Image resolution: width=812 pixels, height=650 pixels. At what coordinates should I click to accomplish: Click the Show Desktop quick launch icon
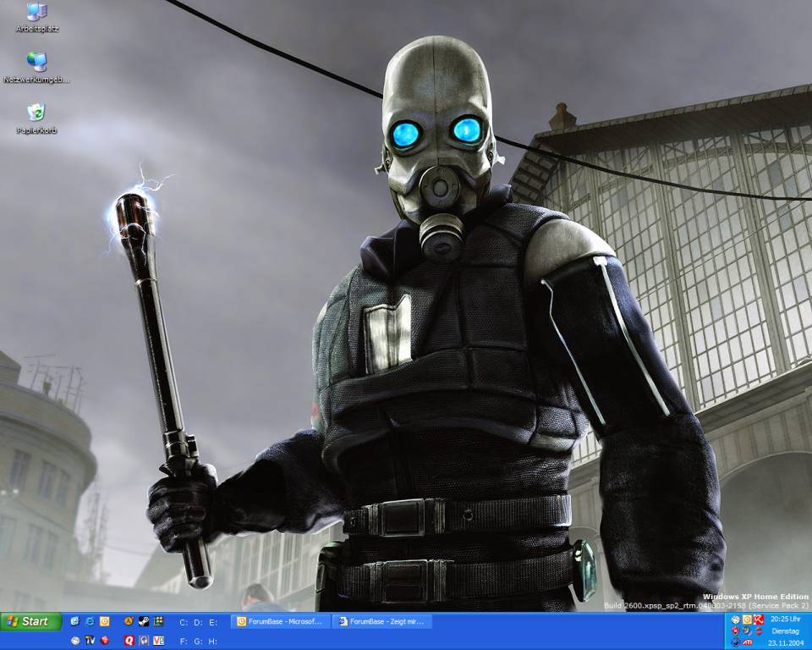(75, 621)
